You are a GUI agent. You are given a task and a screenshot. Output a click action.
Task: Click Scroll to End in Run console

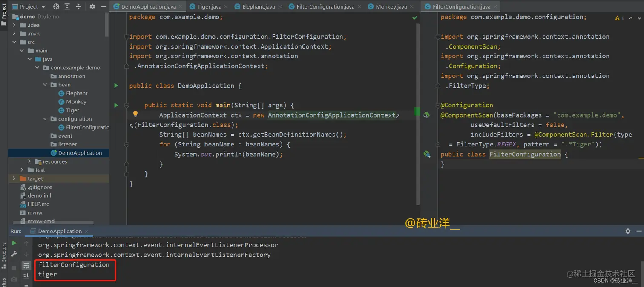tap(26, 276)
